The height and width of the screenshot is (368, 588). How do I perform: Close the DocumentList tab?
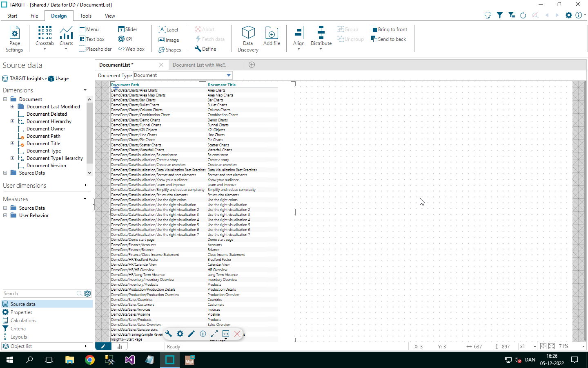click(x=161, y=65)
